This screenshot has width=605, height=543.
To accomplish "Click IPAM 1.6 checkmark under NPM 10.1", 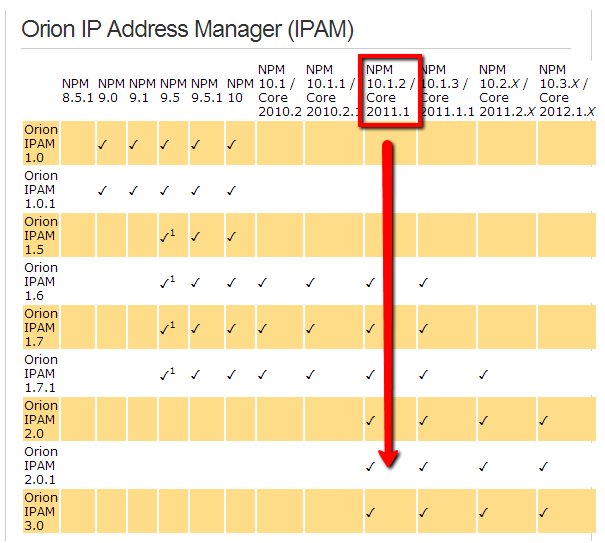I will [x=263, y=282].
